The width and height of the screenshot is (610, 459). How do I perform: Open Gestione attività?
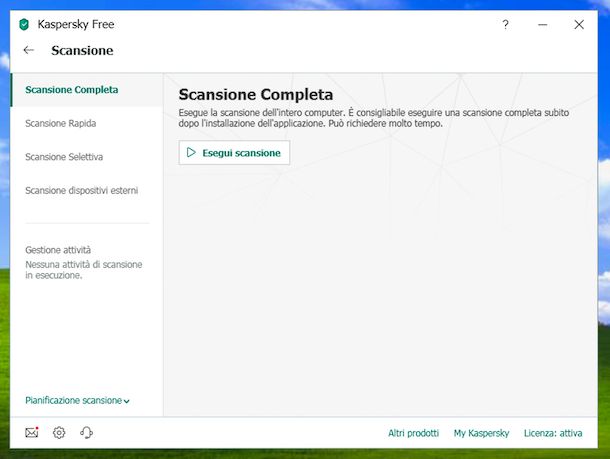pos(58,250)
